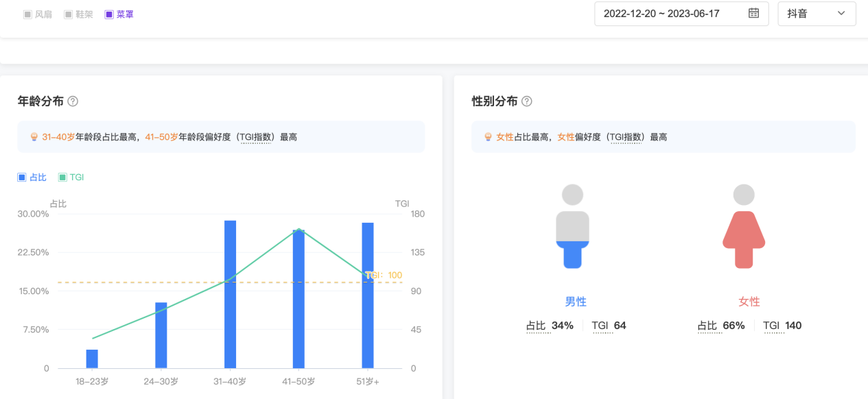Toggle the 鞋架 legend checkbox
Image resolution: width=868 pixels, height=399 pixels.
69,14
